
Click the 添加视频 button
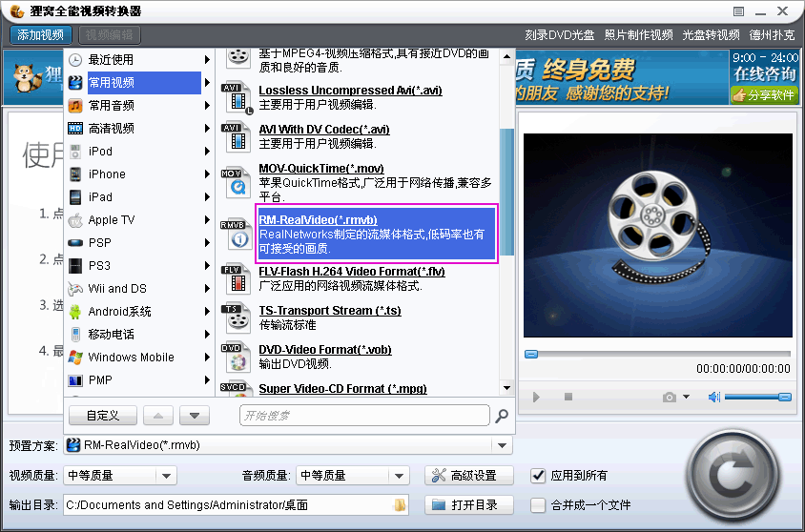point(40,35)
